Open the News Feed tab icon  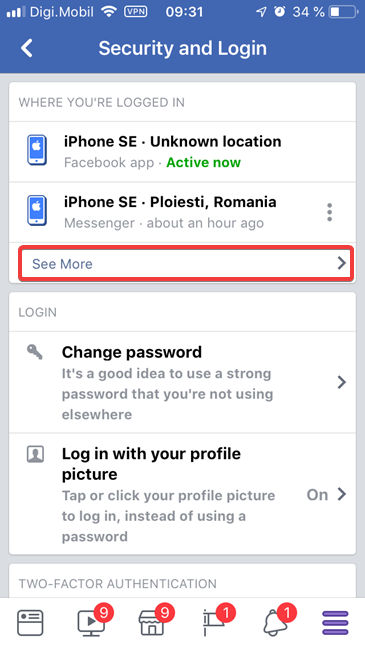30,623
